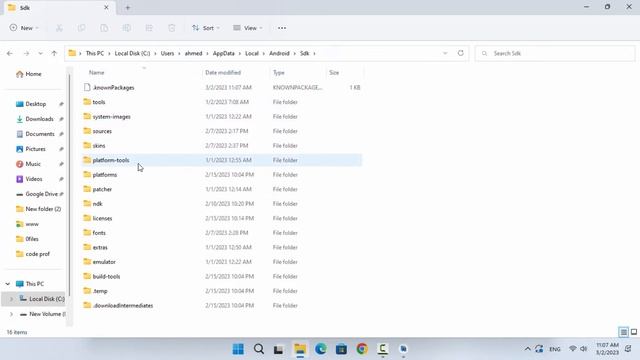
Task: Expand Local Disk (C:) in tree
Action: (x=11, y=299)
